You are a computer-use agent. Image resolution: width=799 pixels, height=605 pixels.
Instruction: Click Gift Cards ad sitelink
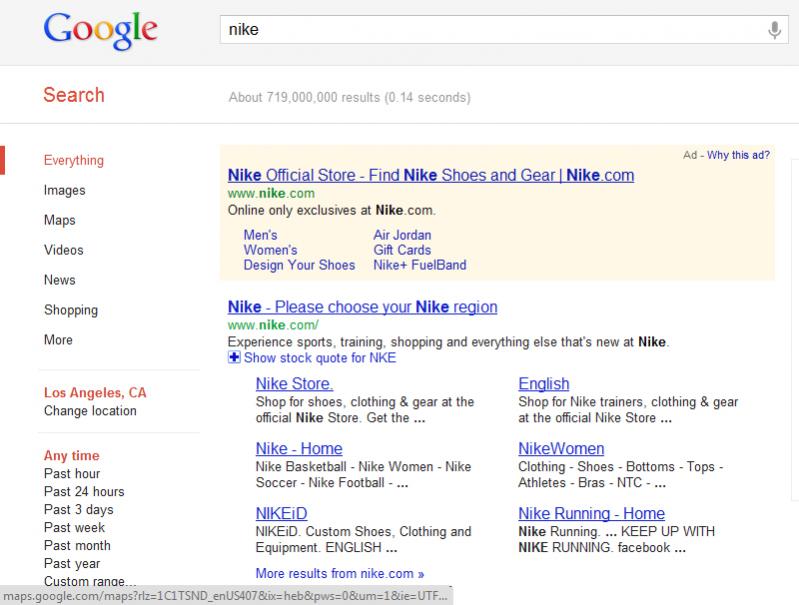point(403,250)
